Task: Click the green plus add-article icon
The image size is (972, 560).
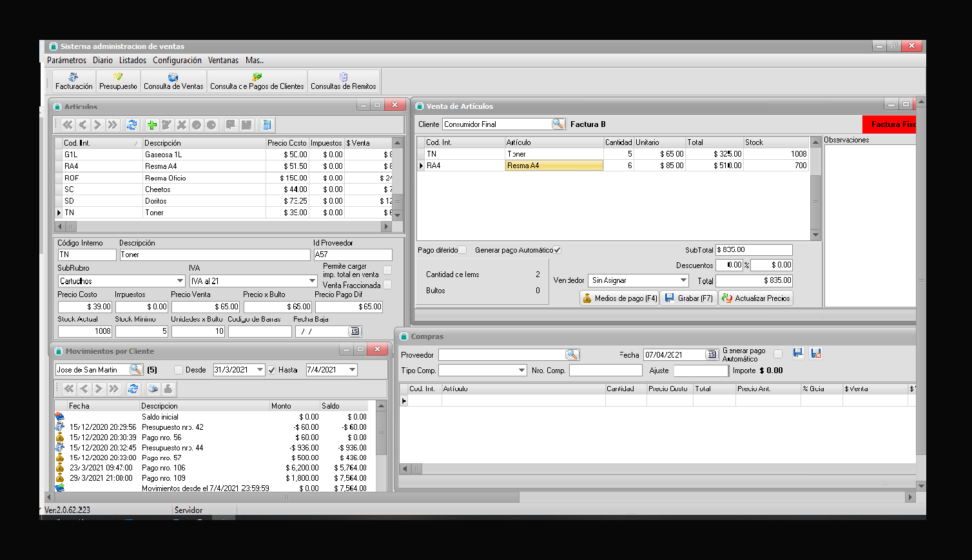Action: 152,125
